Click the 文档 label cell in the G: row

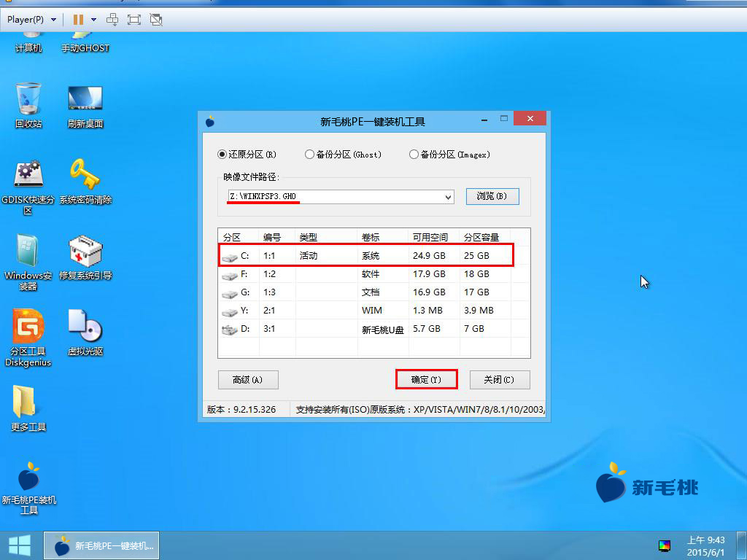(370, 292)
